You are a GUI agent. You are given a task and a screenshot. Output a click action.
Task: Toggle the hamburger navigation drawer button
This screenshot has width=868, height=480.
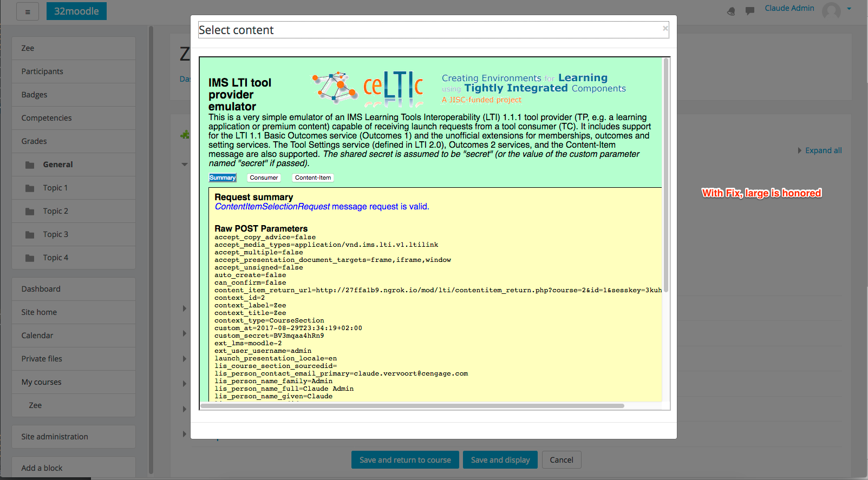[x=28, y=11]
